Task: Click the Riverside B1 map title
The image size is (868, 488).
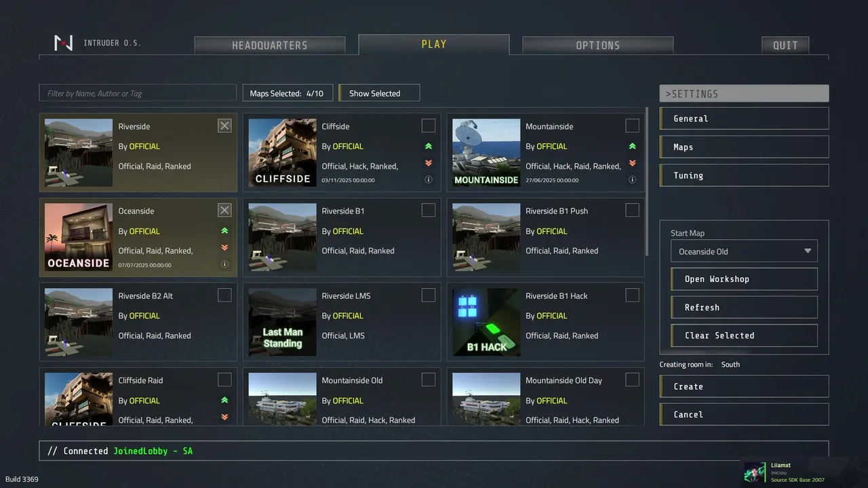Action: point(343,211)
